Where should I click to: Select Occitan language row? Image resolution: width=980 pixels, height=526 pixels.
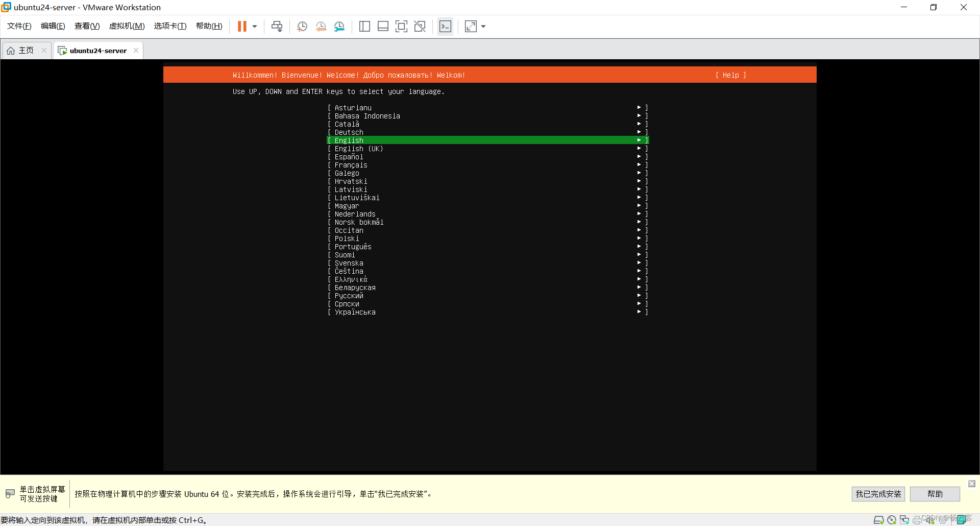[x=487, y=230]
